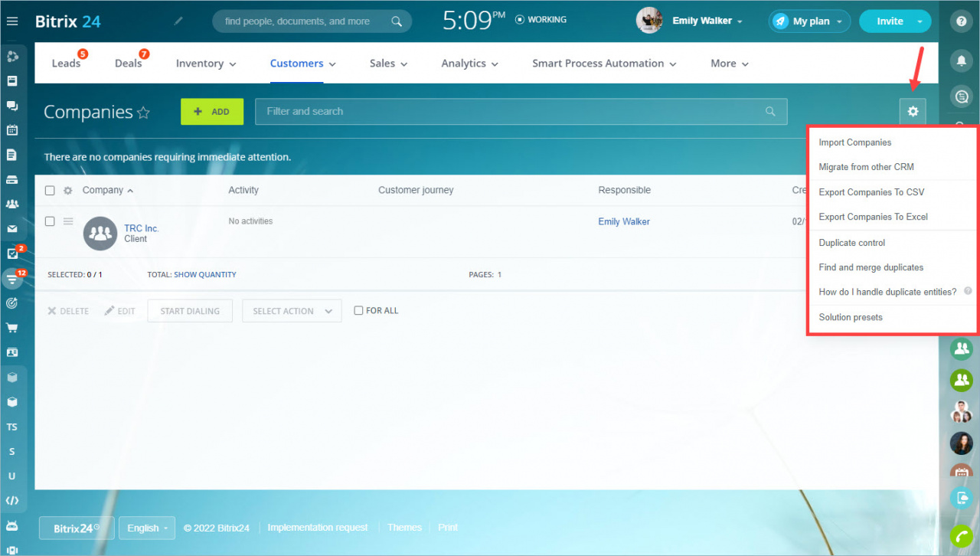
Task: Click the Filter and search field
Action: click(x=521, y=111)
